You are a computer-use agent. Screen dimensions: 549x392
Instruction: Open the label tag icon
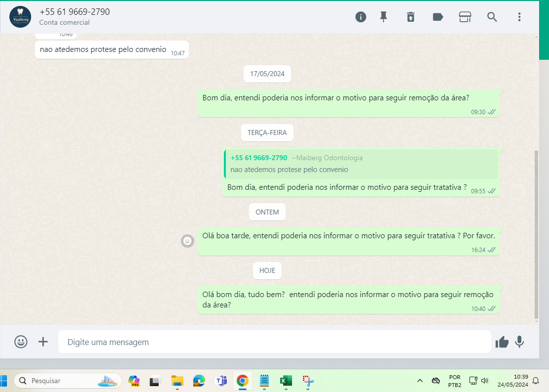pos(437,17)
